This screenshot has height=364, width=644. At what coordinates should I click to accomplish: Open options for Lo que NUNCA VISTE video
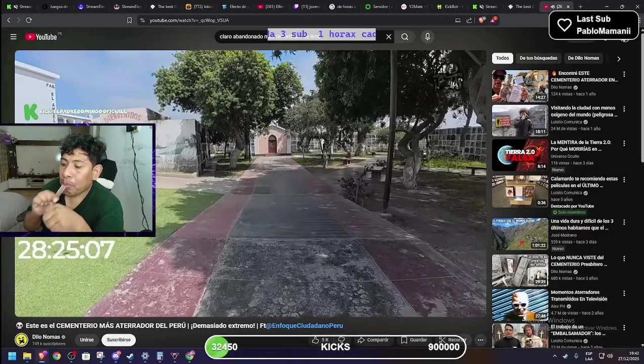(624, 258)
